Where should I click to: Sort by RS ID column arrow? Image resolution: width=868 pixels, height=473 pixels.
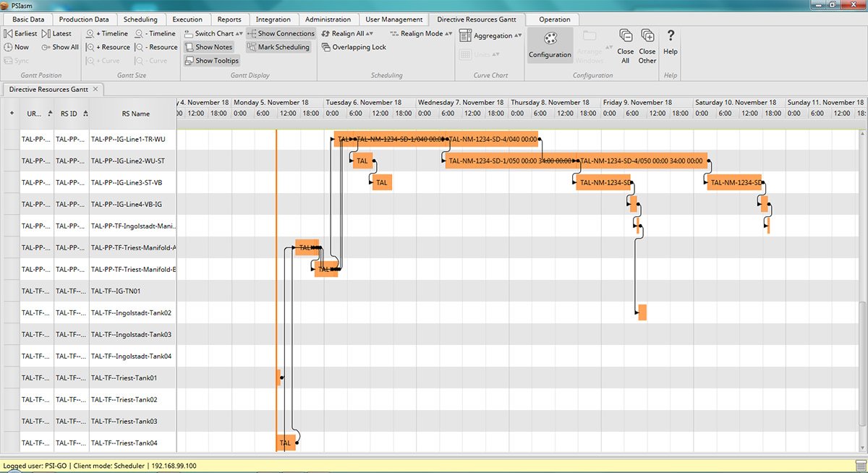point(85,114)
